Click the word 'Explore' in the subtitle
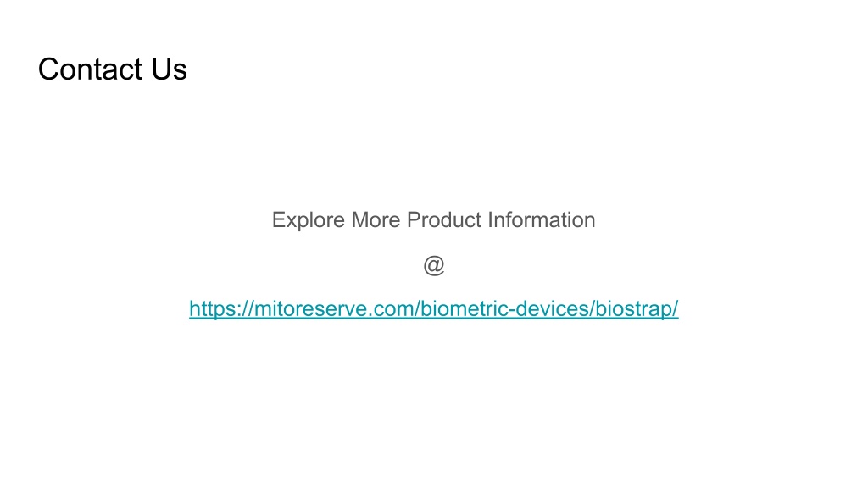868x488 pixels. tap(309, 220)
